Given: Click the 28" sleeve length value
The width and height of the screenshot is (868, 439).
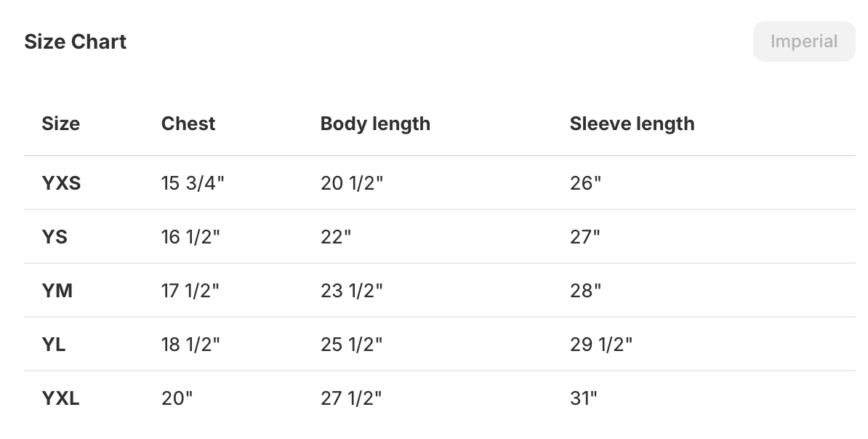Looking at the screenshot, I should 585,291.
